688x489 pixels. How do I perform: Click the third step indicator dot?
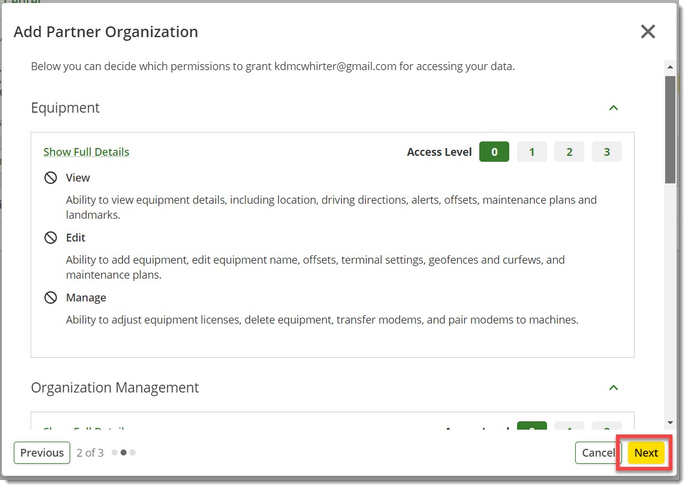(133, 453)
